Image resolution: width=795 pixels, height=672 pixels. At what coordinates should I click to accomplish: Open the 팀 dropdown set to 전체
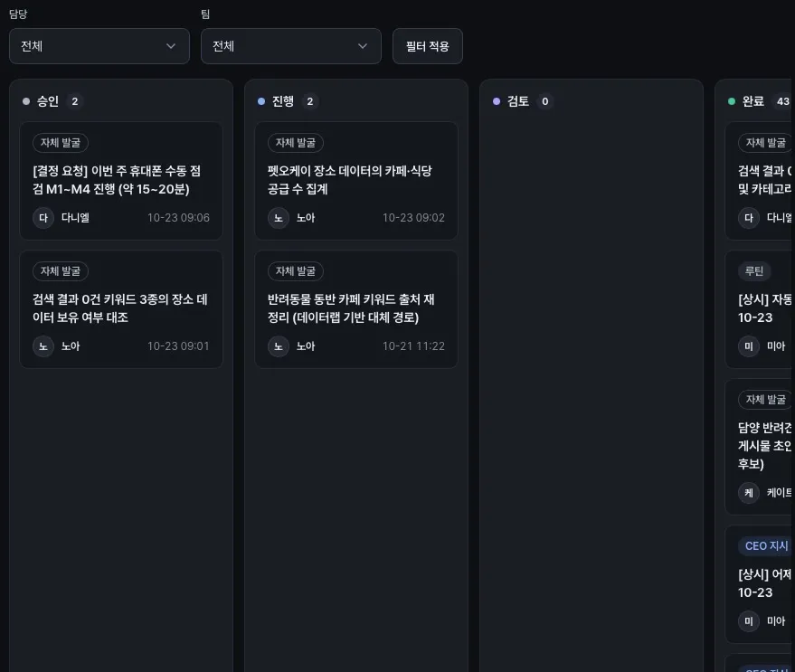pyautogui.click(x=291, y=46)
